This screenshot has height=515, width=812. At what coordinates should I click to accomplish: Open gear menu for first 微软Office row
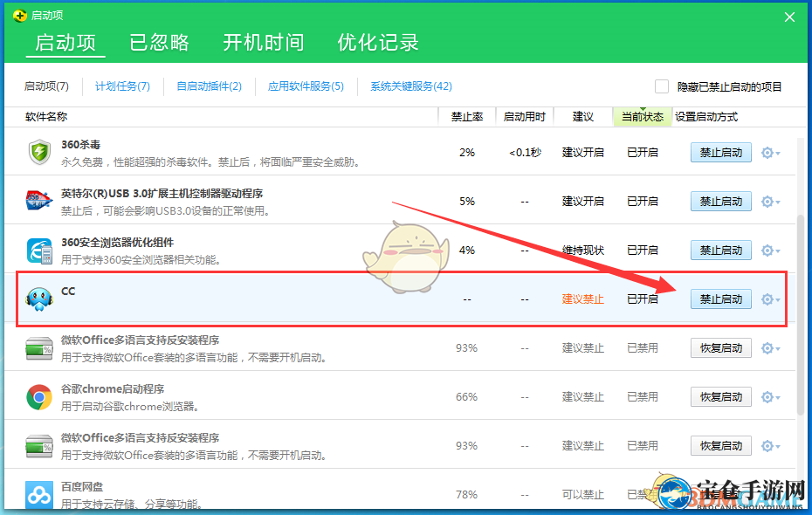click(770, 348)
